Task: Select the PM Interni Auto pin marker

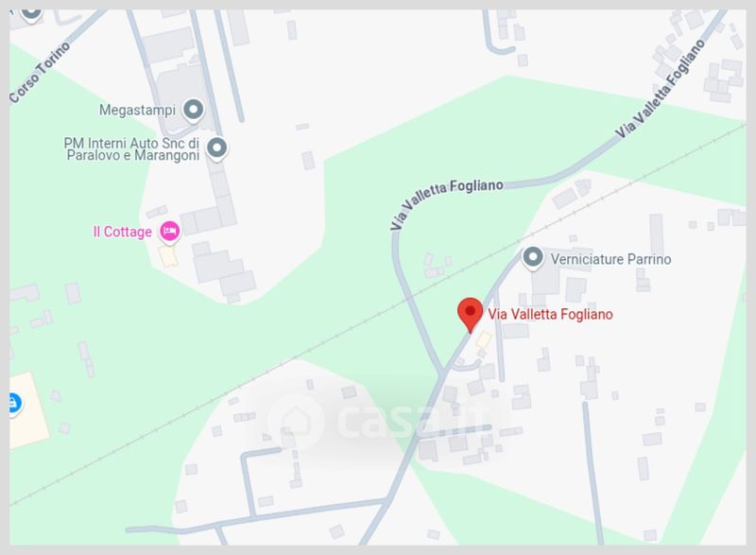Action: (x=217, y=148)
